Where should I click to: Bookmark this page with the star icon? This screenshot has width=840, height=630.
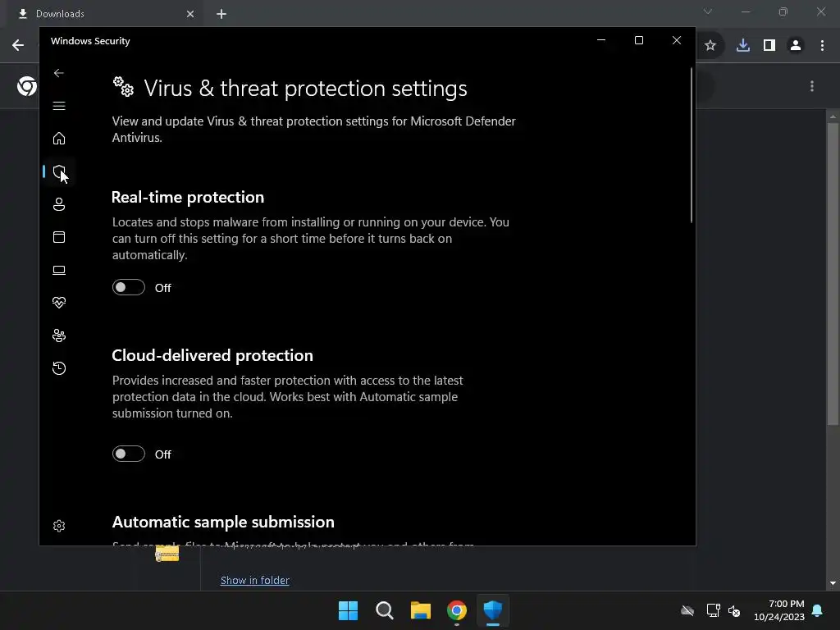pyautogui.click(x=710, y=46)
